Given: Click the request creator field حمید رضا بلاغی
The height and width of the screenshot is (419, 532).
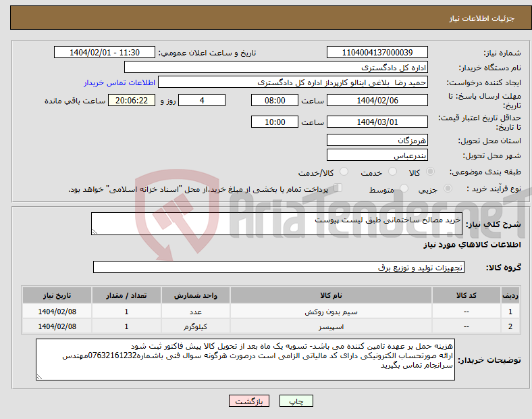Looking at the screenshot, I should 293,82.
